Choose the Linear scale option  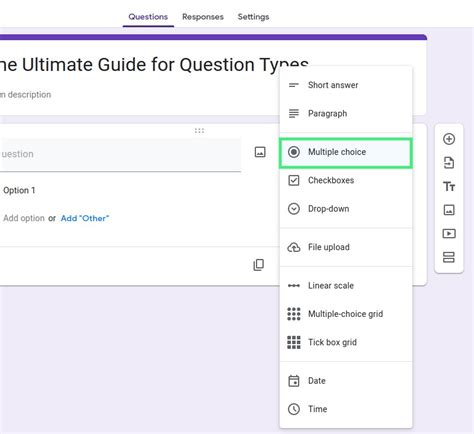346,286
